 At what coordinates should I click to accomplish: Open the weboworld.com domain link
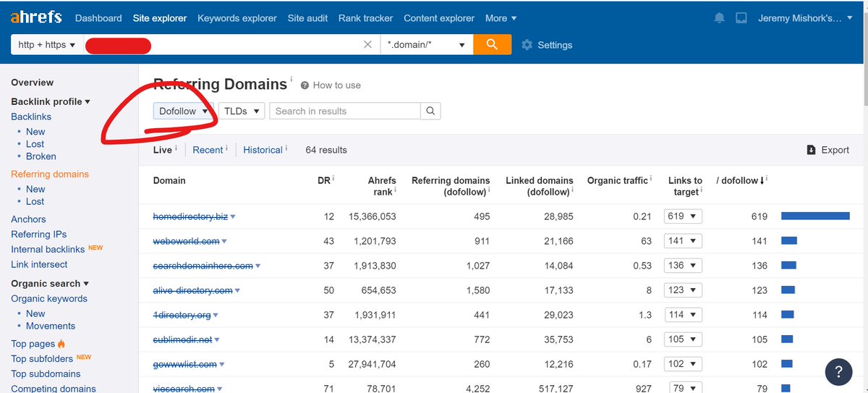pos(186,241)
